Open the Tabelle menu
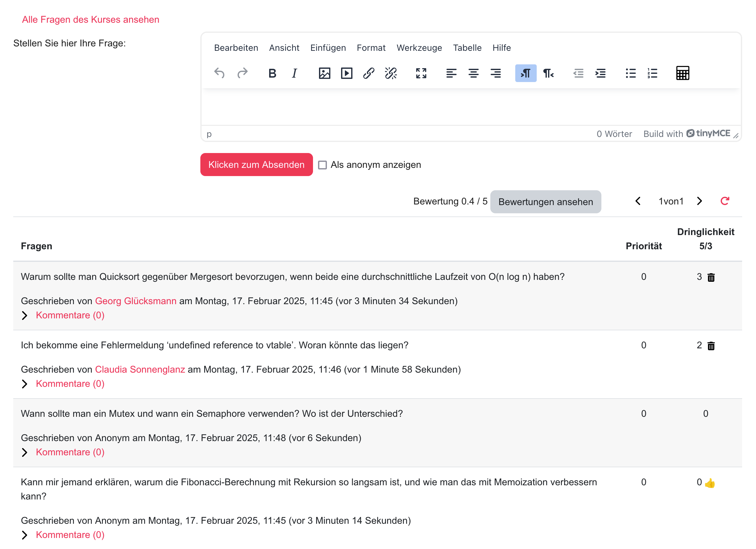756x549 pixels. pyautogui.click(x=467, y=48)
